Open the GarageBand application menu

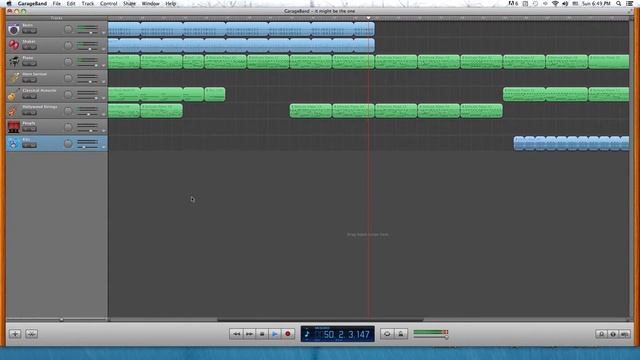pos(32,4)
